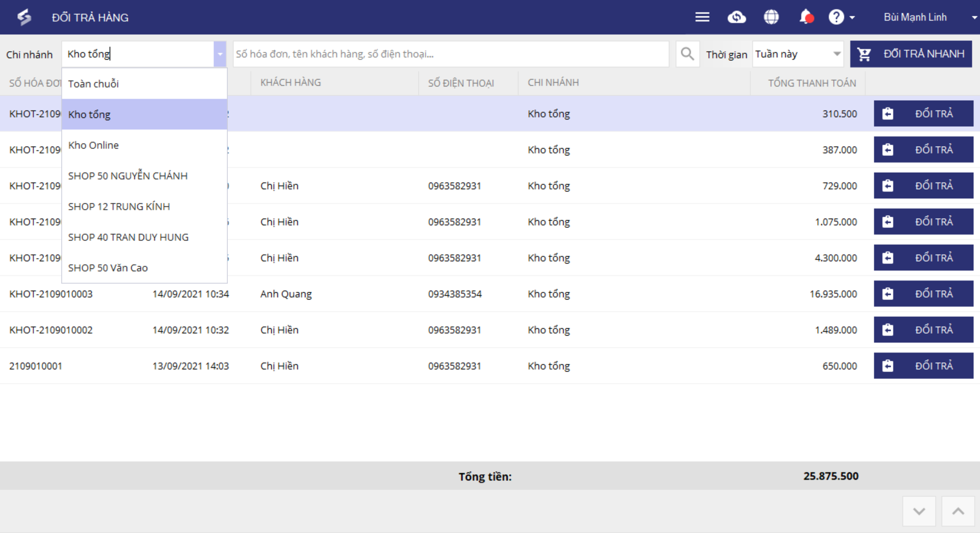Open the hamburger menu icon
Screen dimensions: 980x533
[702, 17]
